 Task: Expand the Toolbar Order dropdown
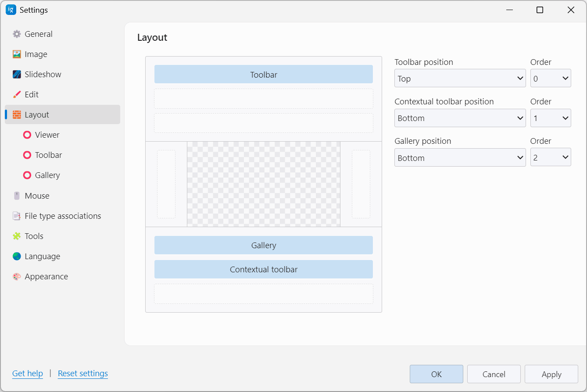click(550, 78)
